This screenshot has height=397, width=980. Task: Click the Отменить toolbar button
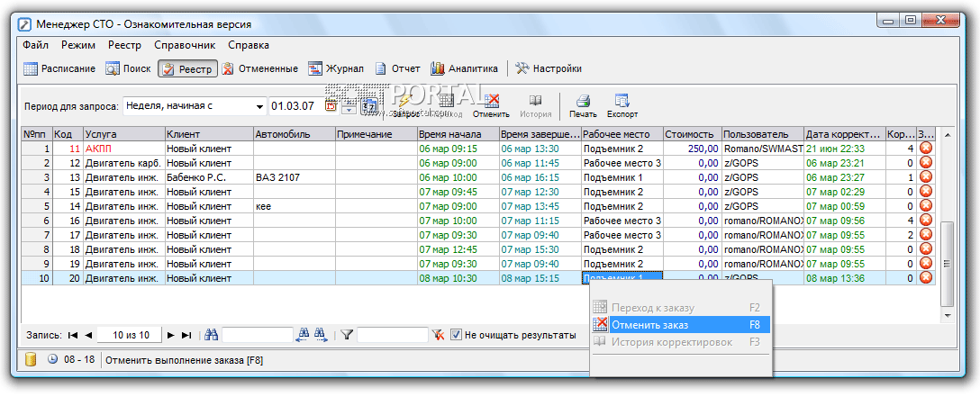point(491,106)
